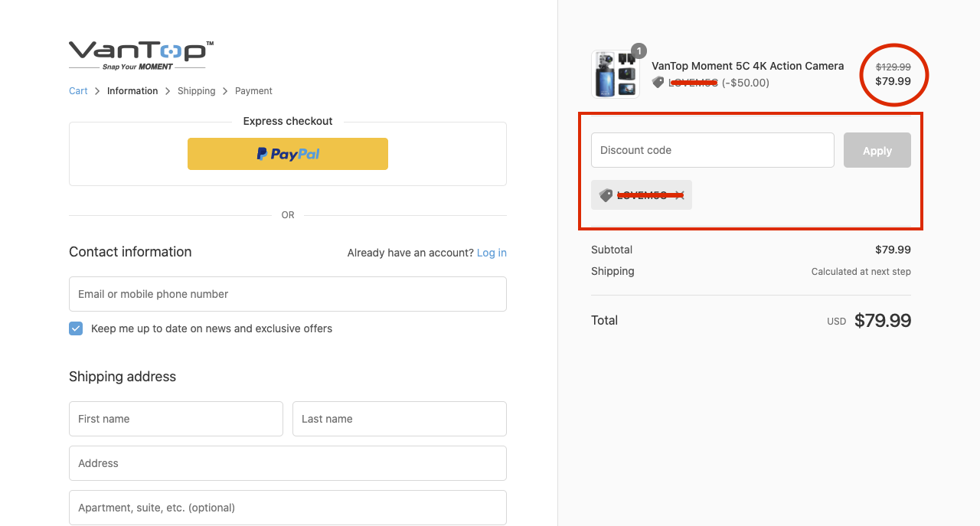Focus Email or mobile phone number field
Screen dimensions: 980x526
pos(288,294)
